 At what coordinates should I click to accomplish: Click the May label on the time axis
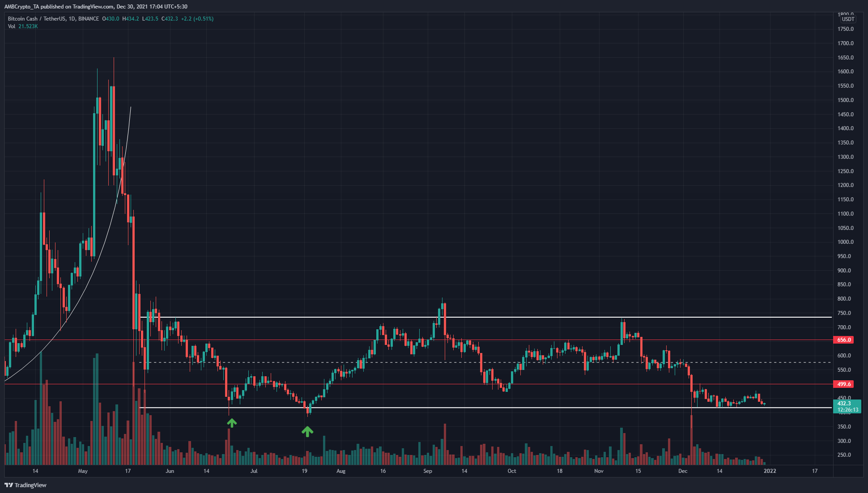pyautogui.click(x=83, y=471)
